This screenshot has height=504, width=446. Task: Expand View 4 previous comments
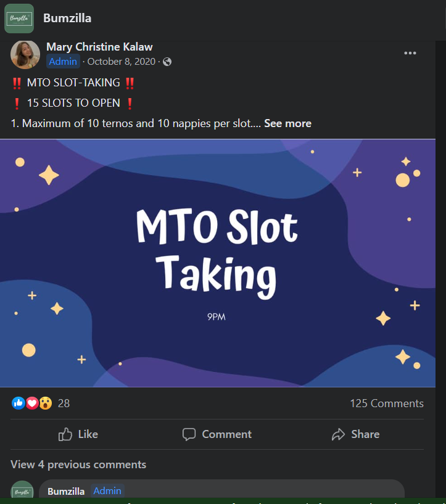(78, 465)
